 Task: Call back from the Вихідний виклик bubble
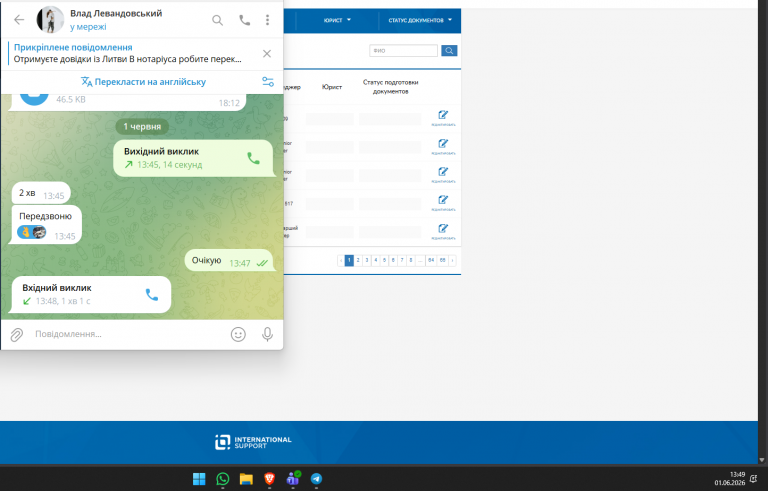point(253,158)
